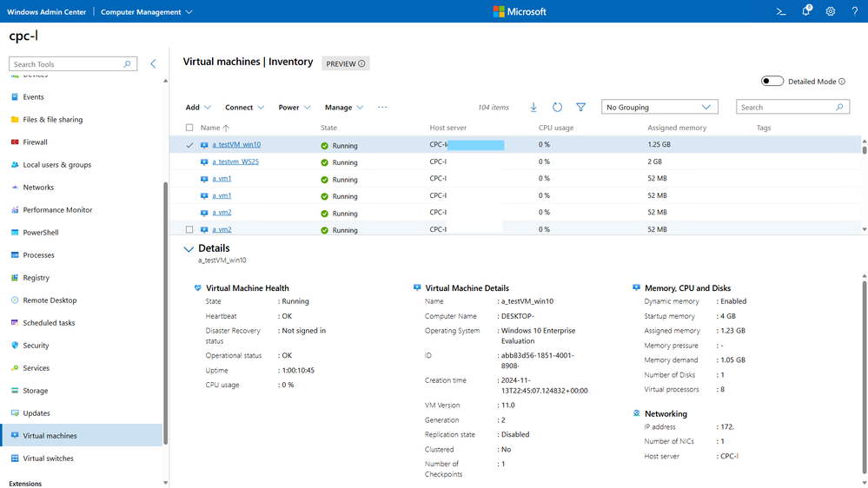Refresh the virtual machines list

pos(557,108)
